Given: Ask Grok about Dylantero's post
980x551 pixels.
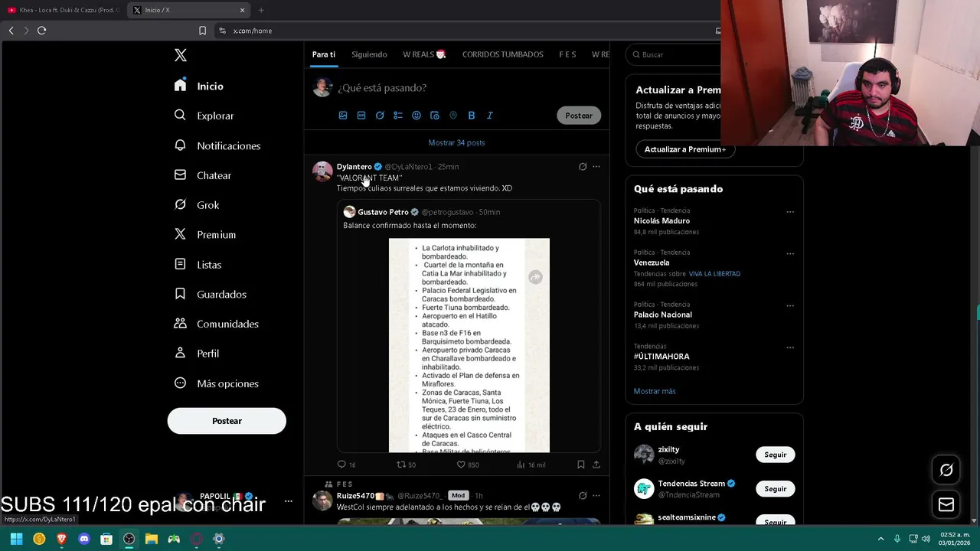Looking at the screenshot, I should [583, 167].
